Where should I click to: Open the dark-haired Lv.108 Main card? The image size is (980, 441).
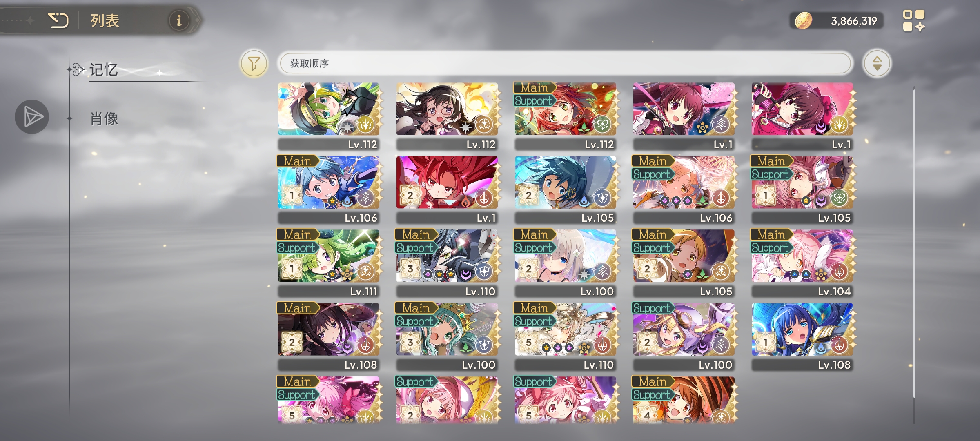[x=329, y=337]
